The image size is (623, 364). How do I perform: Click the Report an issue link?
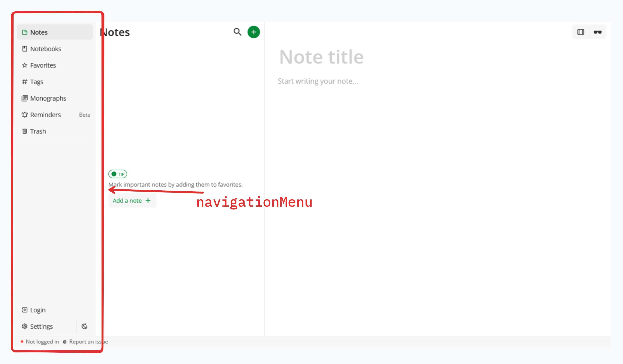[88, 341]
